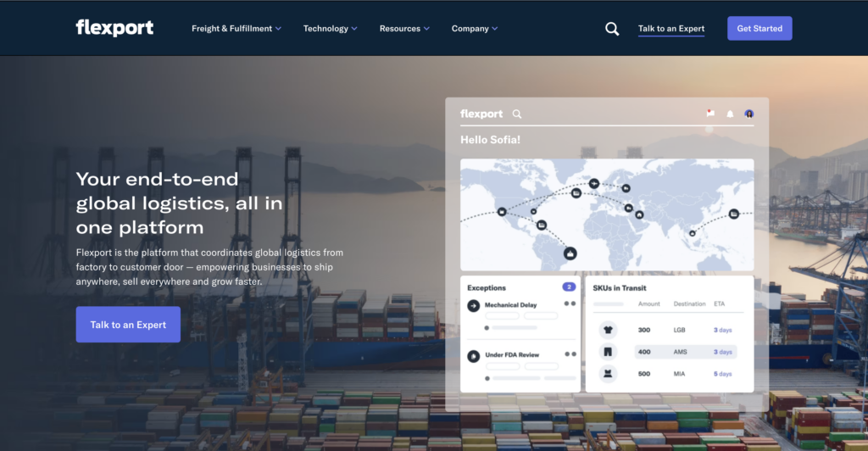Click the user avatar in dashboard card
Screen dimensions: 868x451
tap(749, 114)
